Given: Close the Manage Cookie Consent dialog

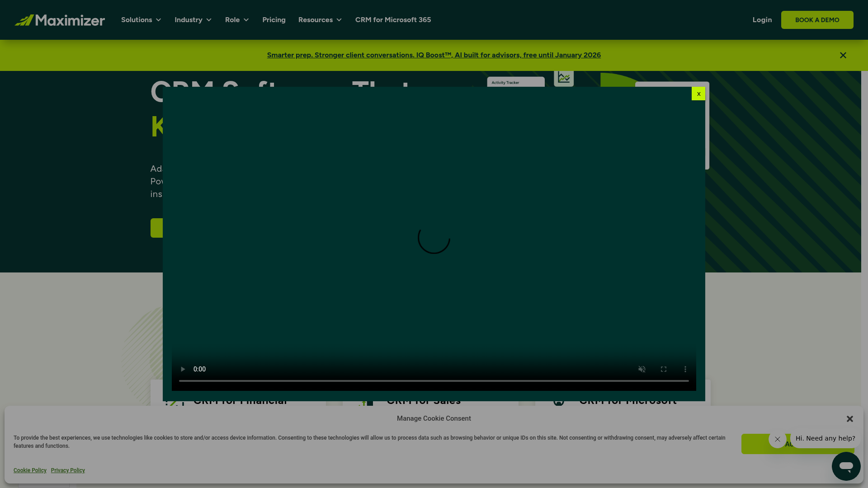Looking at the screenshot, I should [x=849, y=419].
